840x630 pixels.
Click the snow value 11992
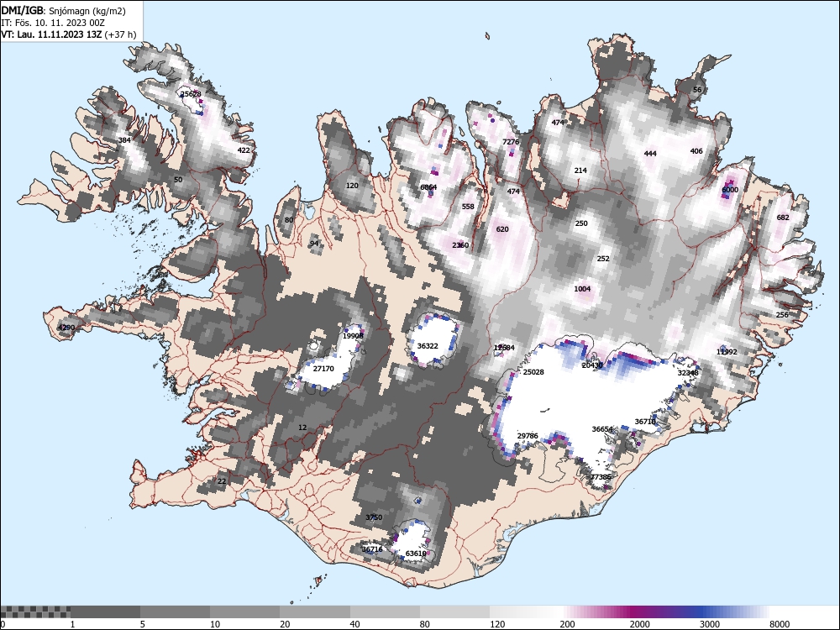click(x=727, y=351)
